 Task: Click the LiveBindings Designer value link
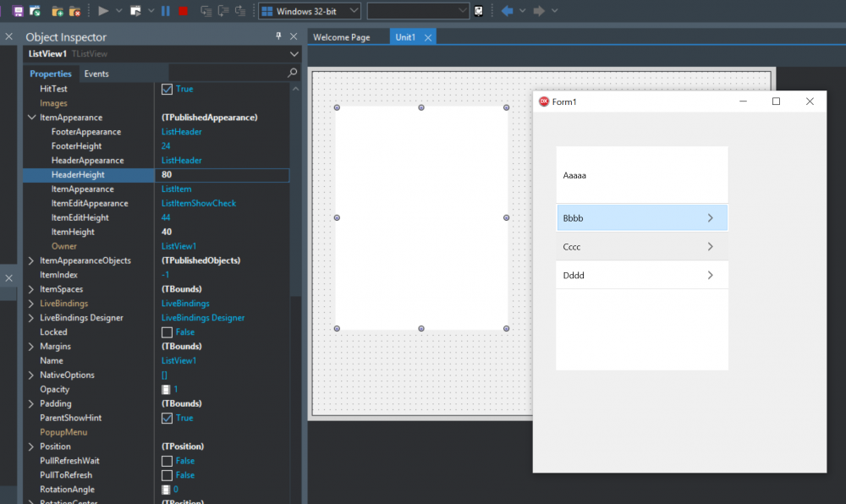coord(203,317)
